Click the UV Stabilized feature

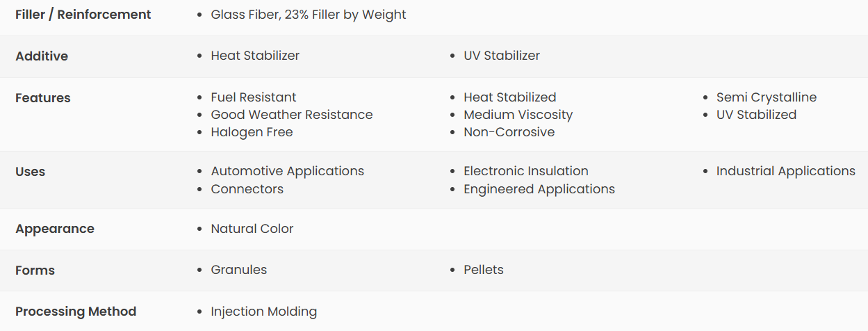click(x=757, y=115)
